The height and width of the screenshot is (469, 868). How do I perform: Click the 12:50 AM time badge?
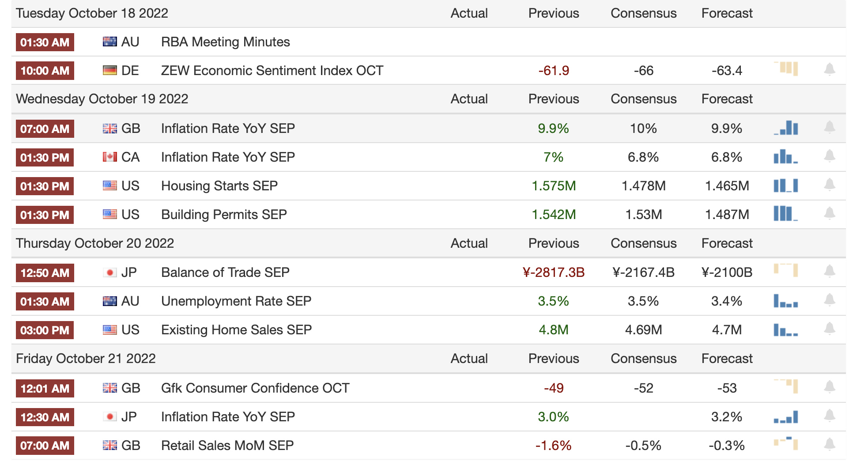45,273
